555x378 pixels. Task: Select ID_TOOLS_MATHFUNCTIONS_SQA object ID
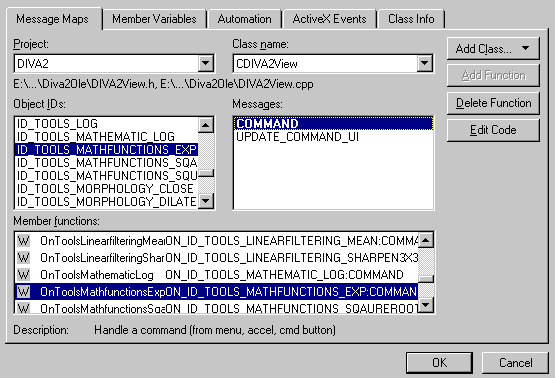(x=106, y=163)
